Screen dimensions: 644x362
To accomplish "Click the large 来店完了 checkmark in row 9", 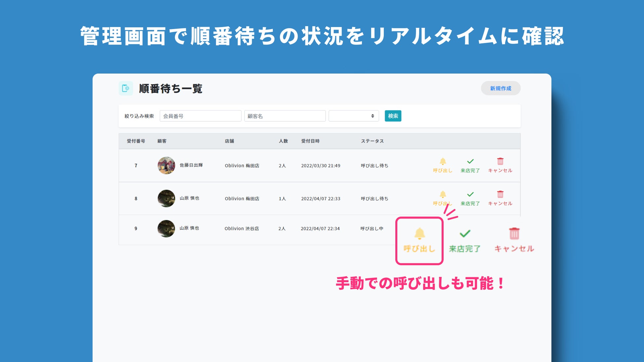I will [x=465, y=234].
